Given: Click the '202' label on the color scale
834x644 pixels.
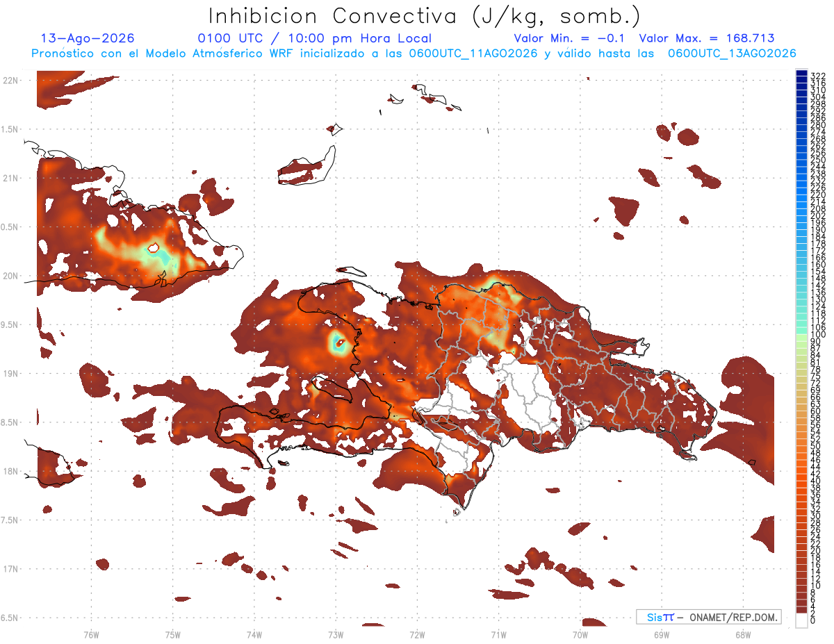Looking at the screenshot, I should tap(817, 216).
